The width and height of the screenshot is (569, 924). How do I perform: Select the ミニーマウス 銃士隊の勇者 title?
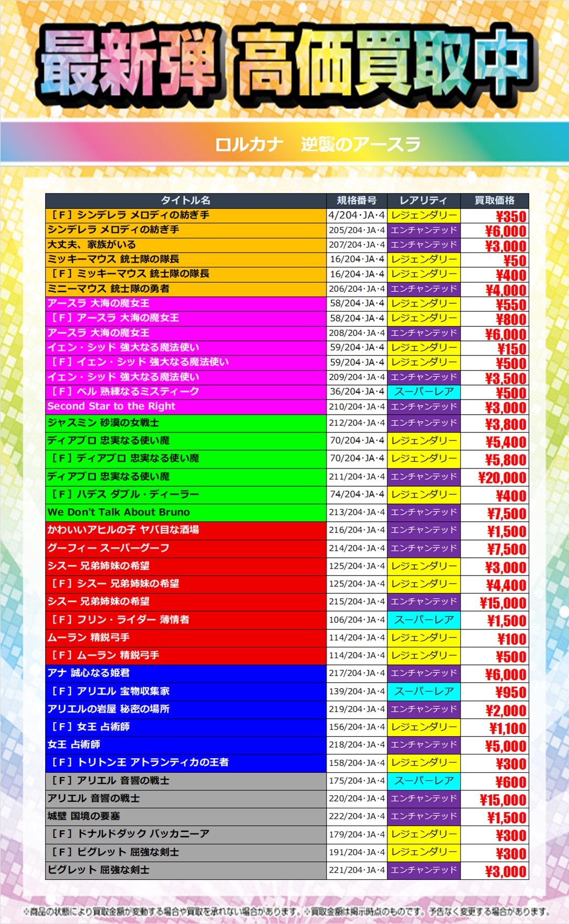(x=108, y=289)
